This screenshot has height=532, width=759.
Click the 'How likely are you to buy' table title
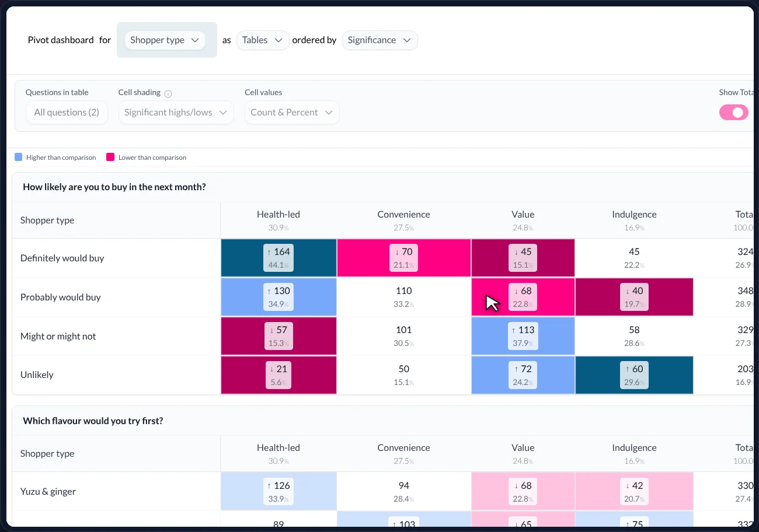pyautogui.click(x=114, y=187)
